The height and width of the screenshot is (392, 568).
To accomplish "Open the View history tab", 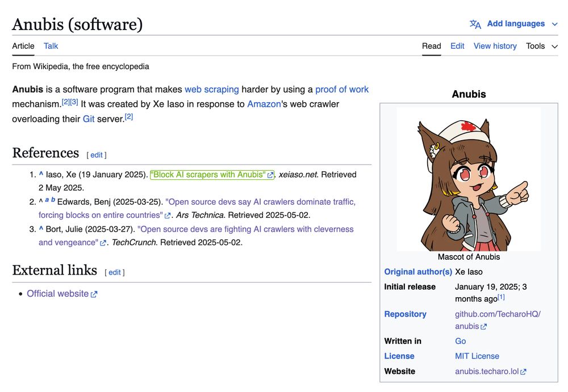I will pyautogui.click(x=495, y=46).
